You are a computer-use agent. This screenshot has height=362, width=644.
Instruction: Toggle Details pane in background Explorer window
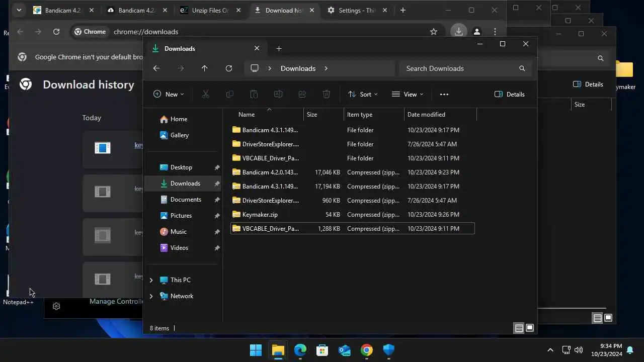588,84
